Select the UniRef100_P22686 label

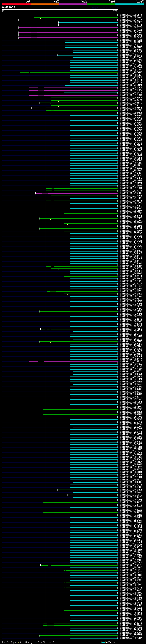pos(131,58)
